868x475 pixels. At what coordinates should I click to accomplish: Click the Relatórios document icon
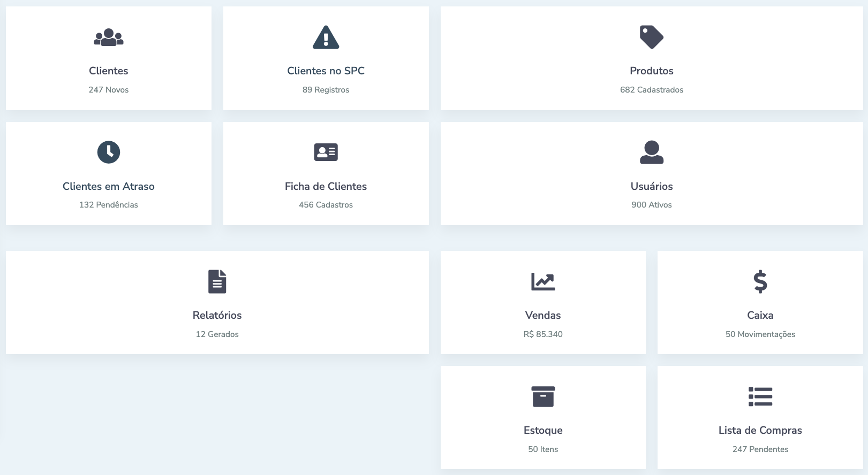(x=217, y=281)
